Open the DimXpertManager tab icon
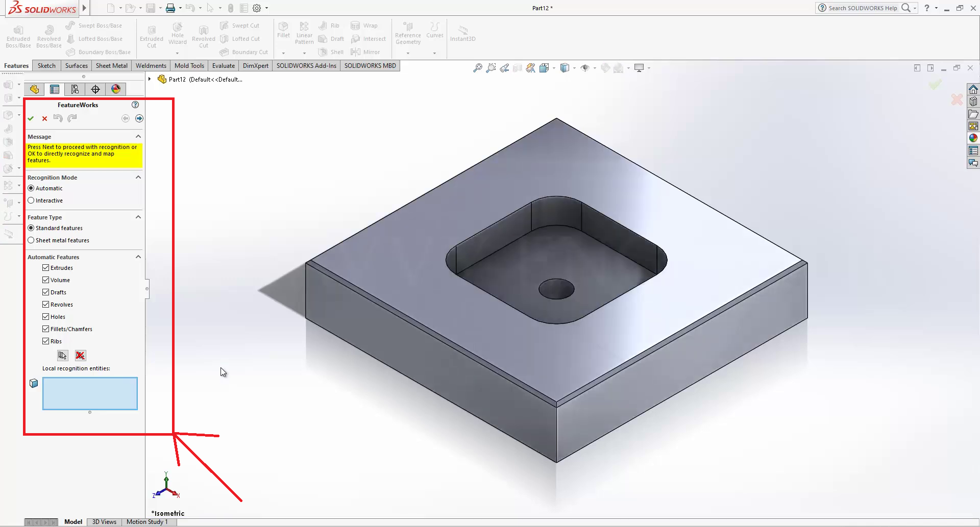 95,89
